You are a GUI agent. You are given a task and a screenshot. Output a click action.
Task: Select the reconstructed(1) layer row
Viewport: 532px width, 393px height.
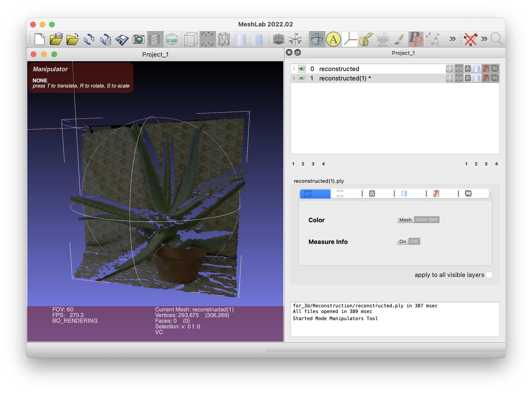point(395,78)
